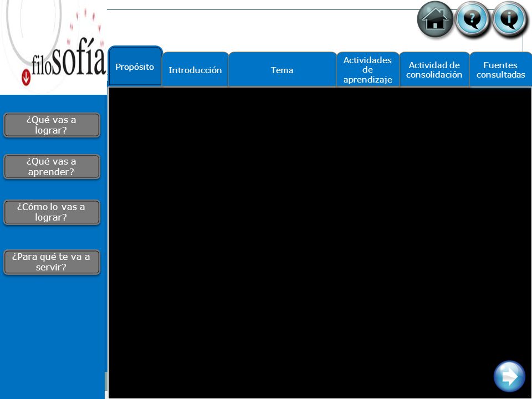Open Actividades de aprendizaje tab
The width and height of the screenshot is (532, 399).
point(368,70)
